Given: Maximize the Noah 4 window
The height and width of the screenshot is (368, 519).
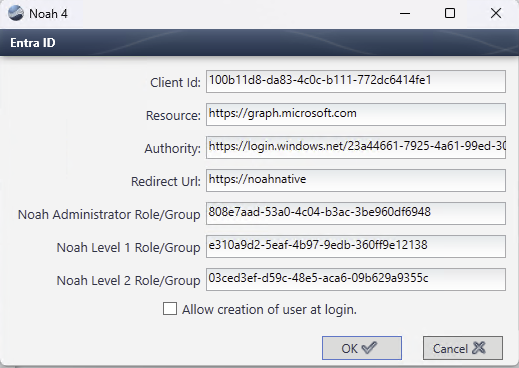Looking at the screenshot, I should point(450,14).
